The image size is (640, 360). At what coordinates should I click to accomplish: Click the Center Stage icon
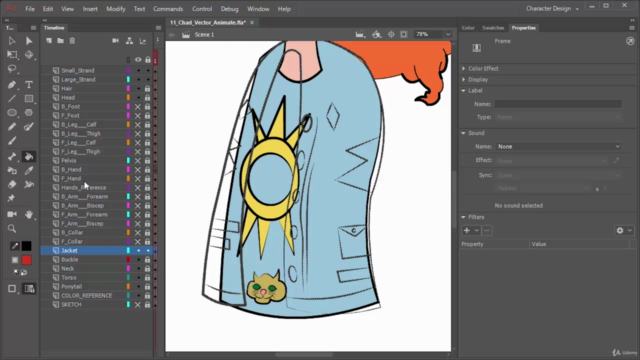coord(391,35)
